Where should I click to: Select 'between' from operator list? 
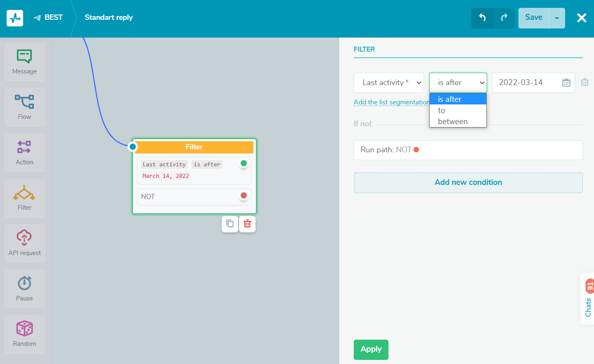[x=453, y=122]
